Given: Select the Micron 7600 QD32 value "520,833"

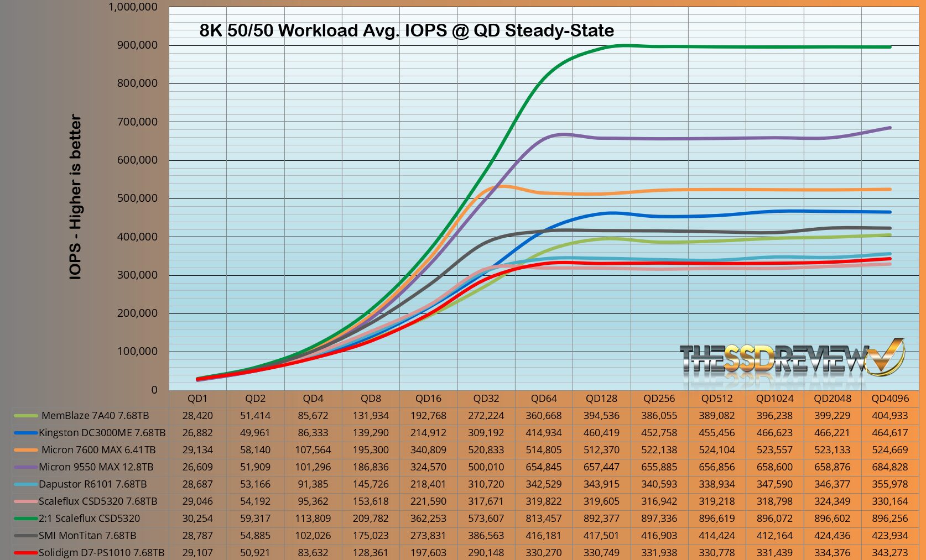Looking at the screenshot, I should (x=486, y=450).
